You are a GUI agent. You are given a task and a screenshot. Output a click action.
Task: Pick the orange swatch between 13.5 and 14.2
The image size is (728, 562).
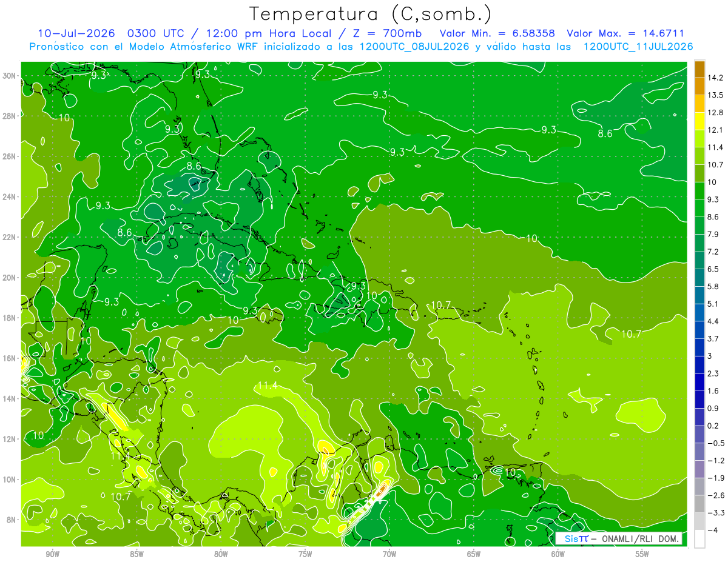pyautogui.click(x=699, y=86)
